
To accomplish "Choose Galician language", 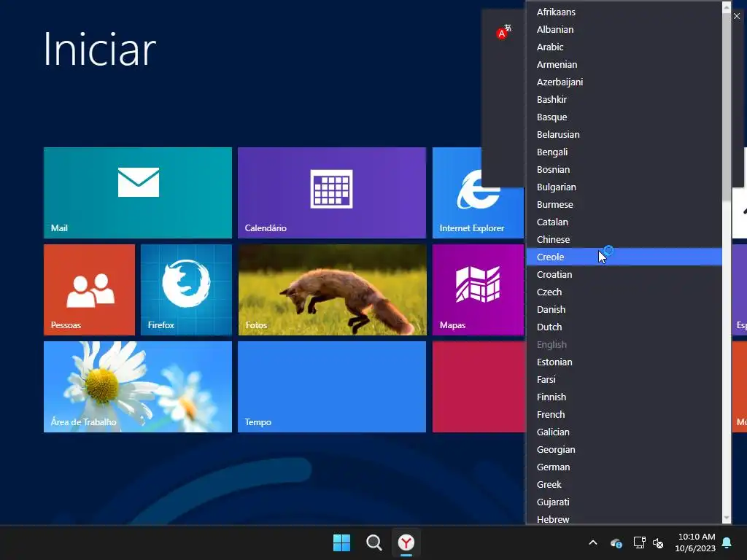I will [624, 432].
